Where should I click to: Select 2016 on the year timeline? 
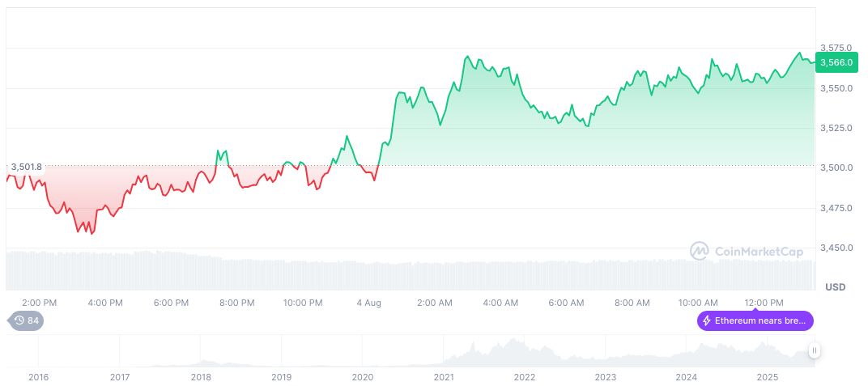[x=38, y=377]
